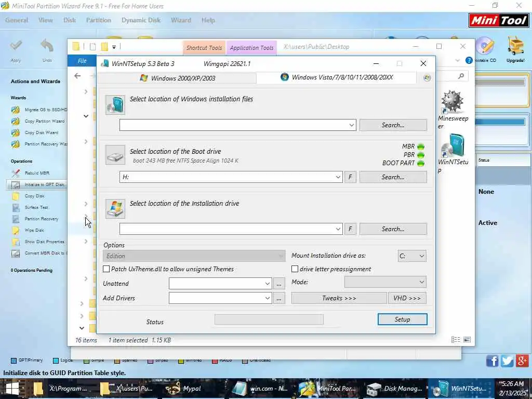Open Windows installation files location dropdown

(x=352, y=125)
